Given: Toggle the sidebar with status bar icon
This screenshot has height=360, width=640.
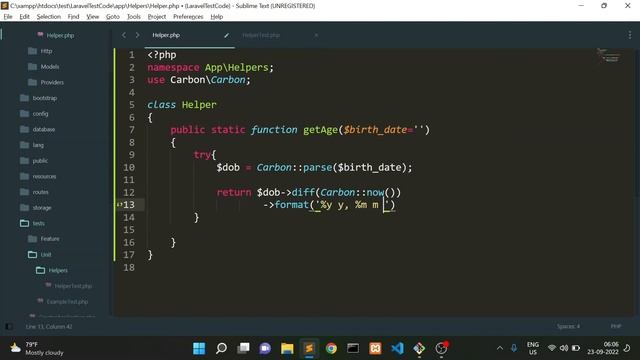Looking at the screenshot, I should pos(9,327).
